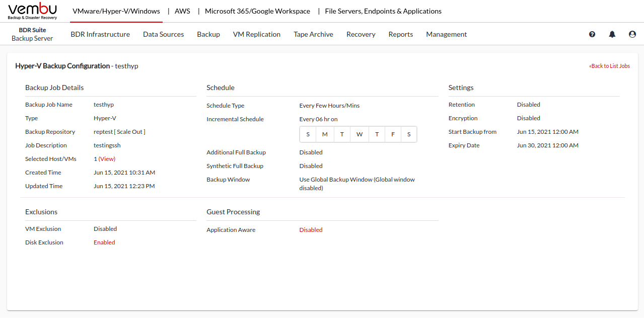Screen dimensions: 644x333
Task: Open the Tape Archive menu
Action: (313, 34)
